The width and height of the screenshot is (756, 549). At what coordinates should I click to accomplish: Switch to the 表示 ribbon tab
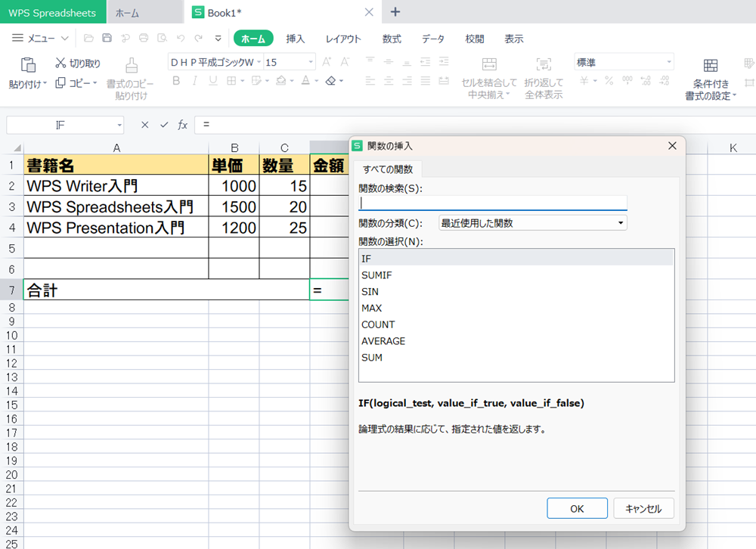513,39
